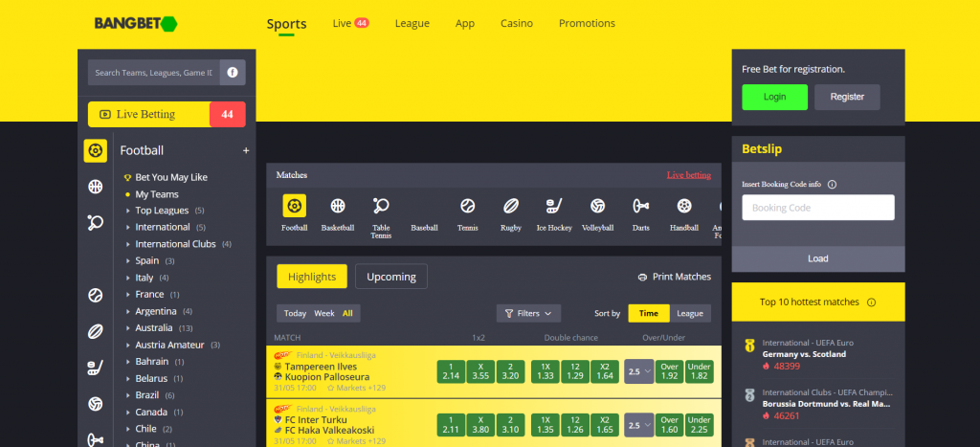Click the info icon next to Top 10 hottest matches
The height and width of the screenshot is (447, 980).
(x=871, y=302)
